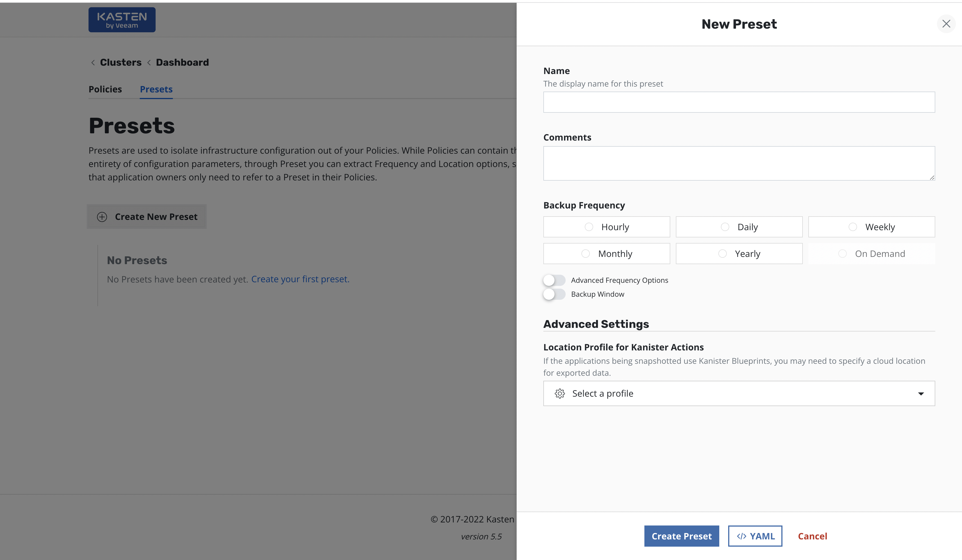
Task: Close the New Preset panel with the X icon
Action: click(946, 24)
